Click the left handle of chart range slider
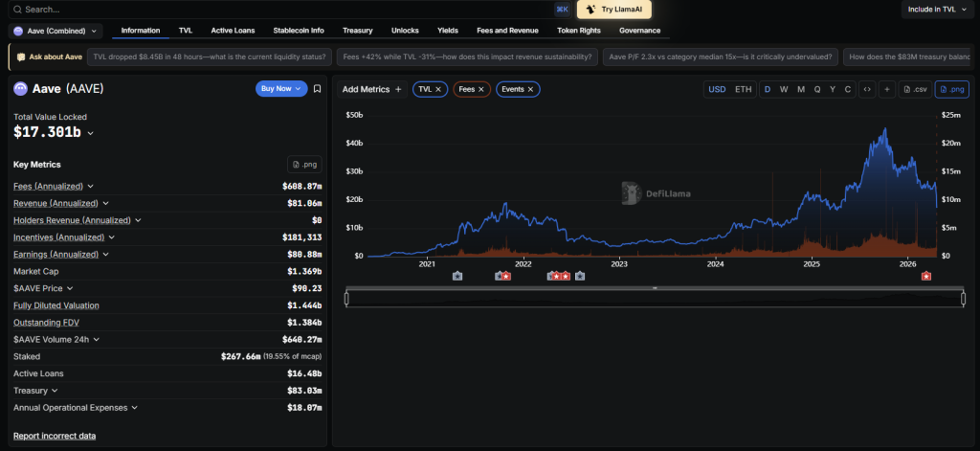 [346, 299]
